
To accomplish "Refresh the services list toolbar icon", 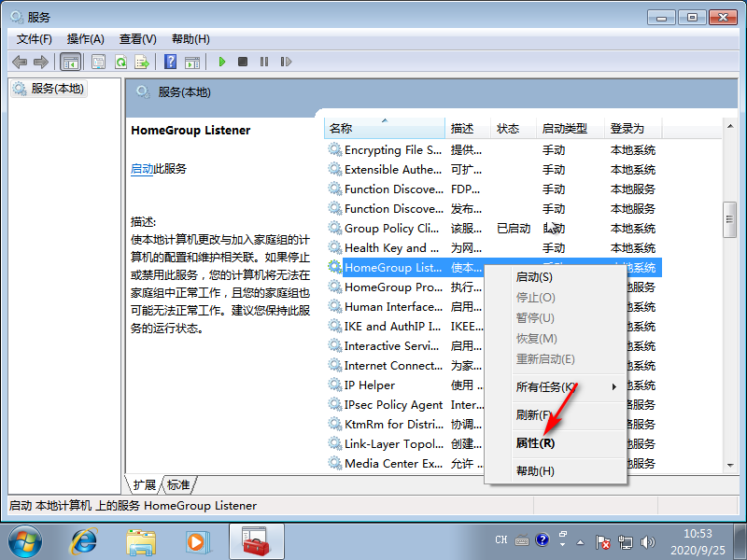I will pyautogui.click(x=120, y=63).
